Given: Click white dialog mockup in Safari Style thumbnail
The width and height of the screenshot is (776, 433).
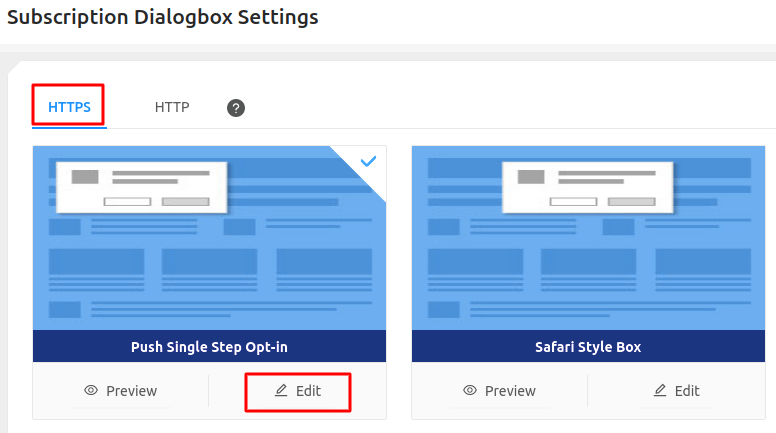Looking at the screenshot, I should tap(584, 187).
